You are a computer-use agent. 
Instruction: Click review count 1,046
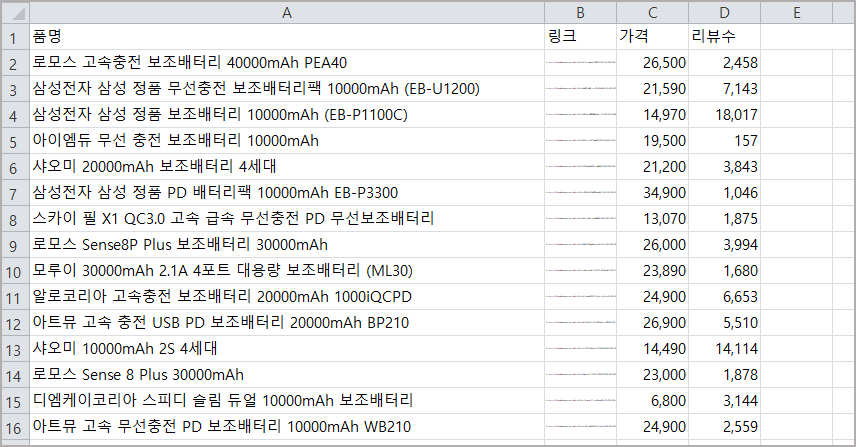tap(724, 193)
